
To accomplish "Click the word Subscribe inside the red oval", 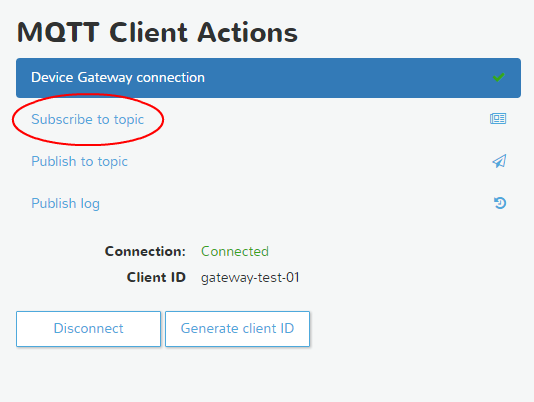I will [62, 119].
